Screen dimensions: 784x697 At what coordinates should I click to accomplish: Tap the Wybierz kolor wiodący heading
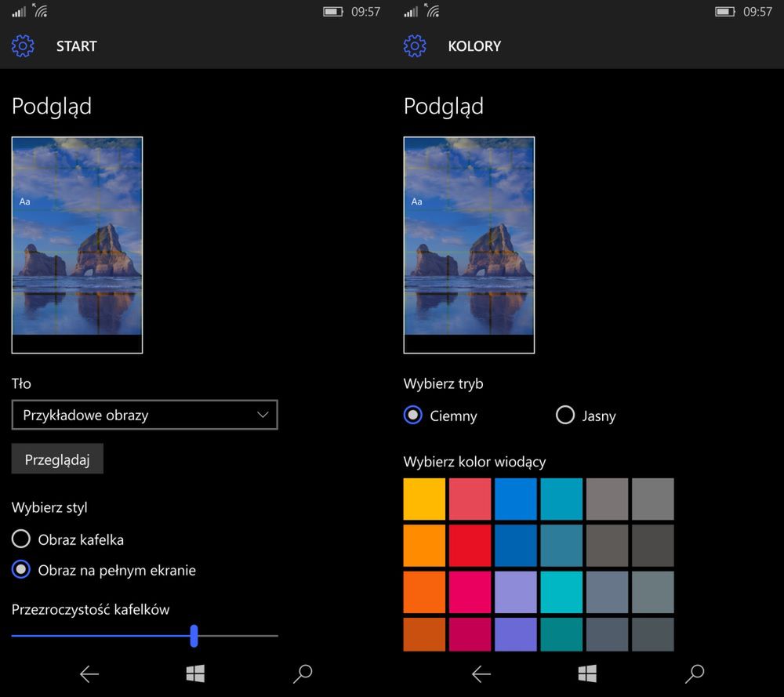[x=474, y=462]
